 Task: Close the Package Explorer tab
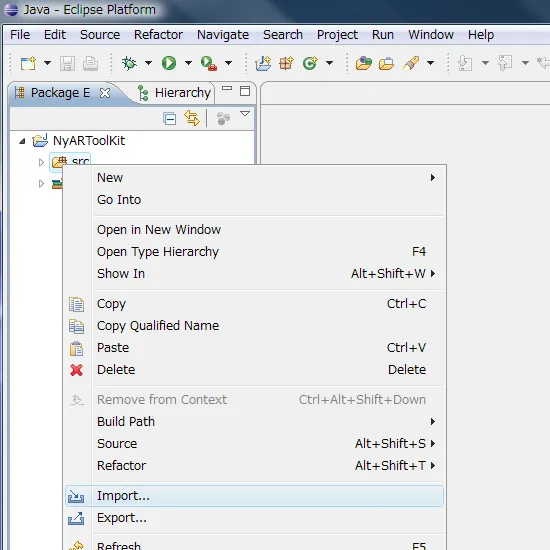[x=105, y=93]
